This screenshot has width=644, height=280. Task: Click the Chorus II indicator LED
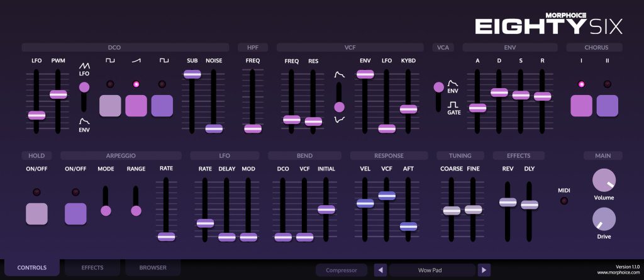[607, 84]
